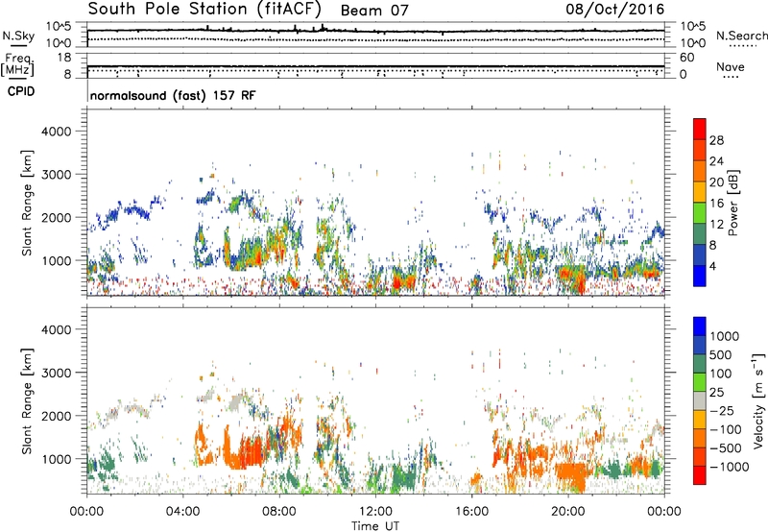Click the '04:00' time tick label
The height and width of the screenshot is (532, 768).
[x=183, y=512]
